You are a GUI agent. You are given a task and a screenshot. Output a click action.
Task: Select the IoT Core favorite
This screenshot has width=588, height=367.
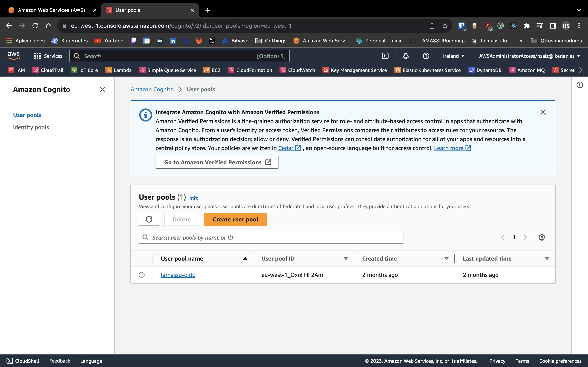[84, 70]
